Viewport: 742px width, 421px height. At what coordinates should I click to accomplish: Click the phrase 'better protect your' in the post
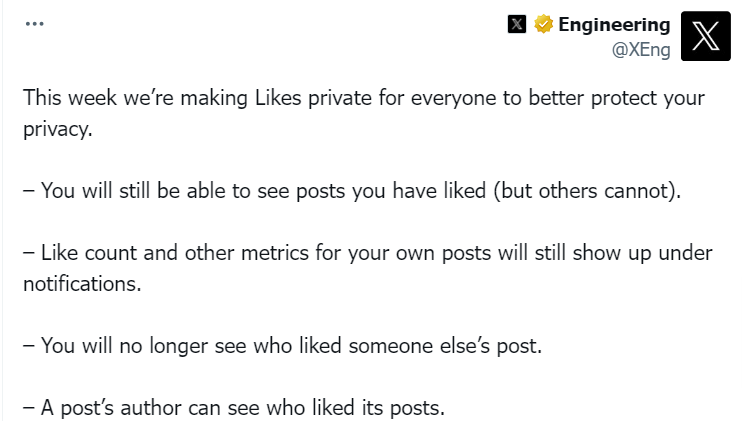pos(617,99)
